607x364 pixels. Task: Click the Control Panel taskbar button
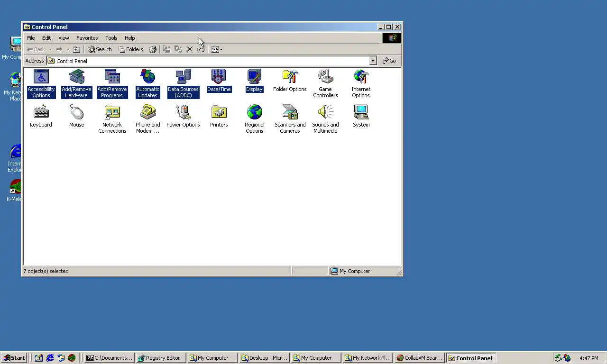click(x=471, y=358)
